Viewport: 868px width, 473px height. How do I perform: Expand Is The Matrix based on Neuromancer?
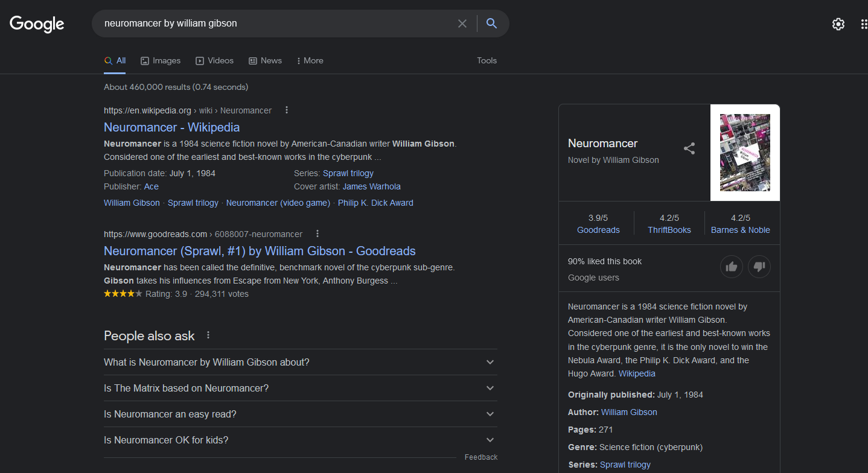pyautogui.click(x=301, y=388)
